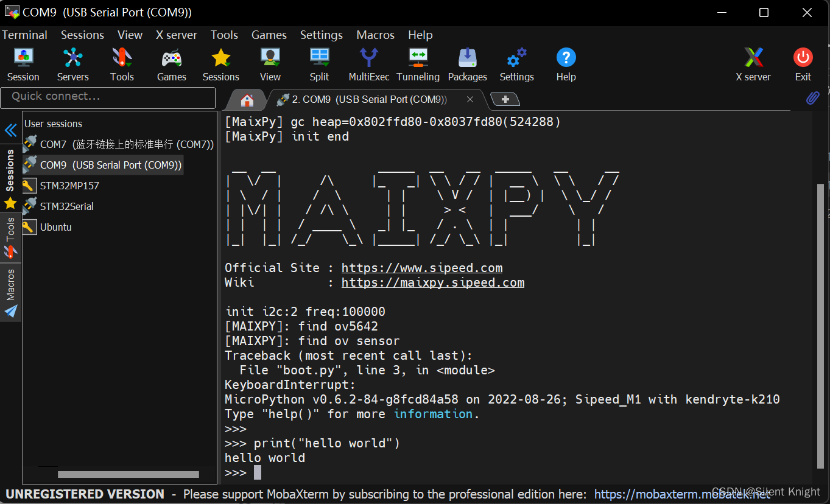Open the Session toolbar icon
Viewport: 830px width, 504px height.
click(23, 65)
